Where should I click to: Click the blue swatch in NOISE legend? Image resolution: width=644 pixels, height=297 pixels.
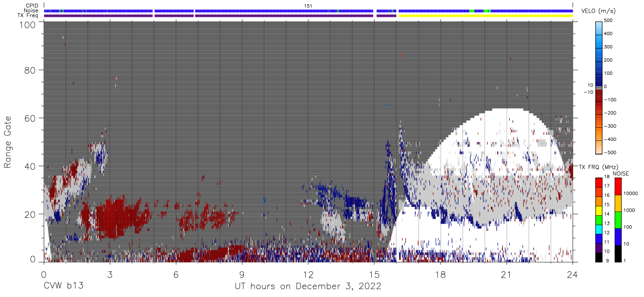click(x=618, y=236)
